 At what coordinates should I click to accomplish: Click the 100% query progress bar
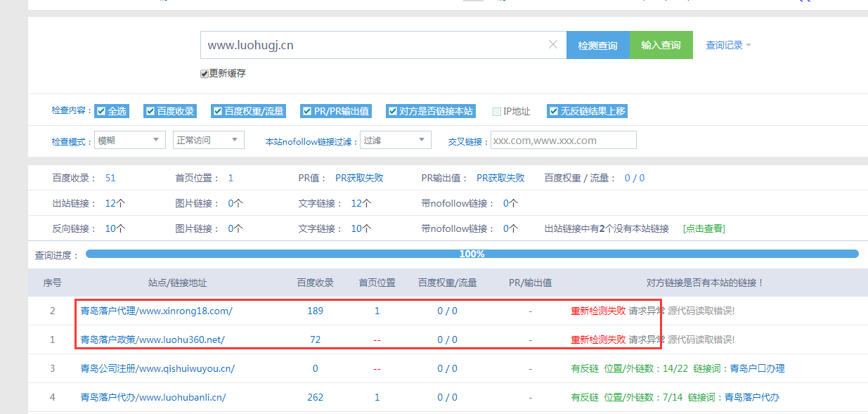(x=471, y=254)
